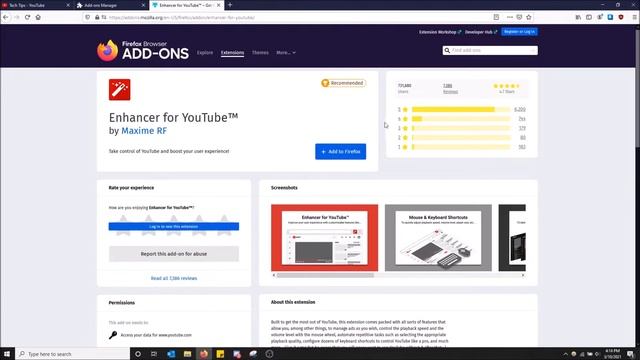Click the screenshots scrollbar right arrow

(523, 276)
